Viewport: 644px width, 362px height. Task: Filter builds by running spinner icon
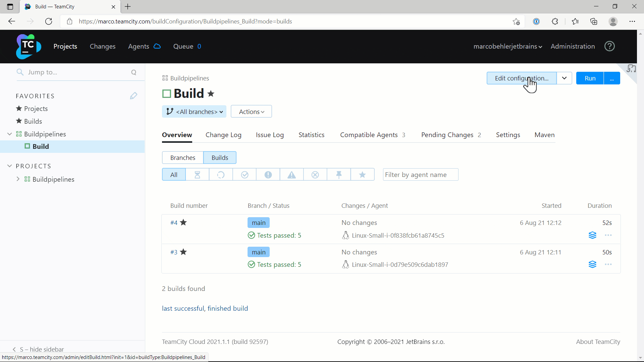(221, 175)
